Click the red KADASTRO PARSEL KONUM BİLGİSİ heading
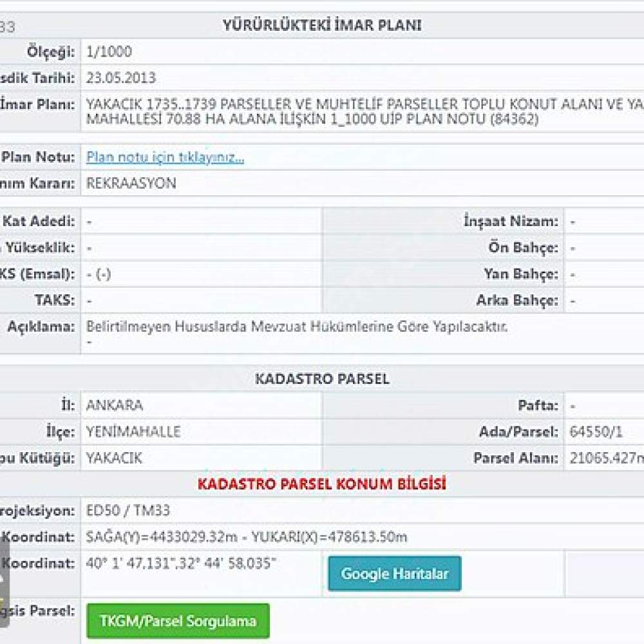The height and width of the screenshot is (644, 644). (321, 484)
